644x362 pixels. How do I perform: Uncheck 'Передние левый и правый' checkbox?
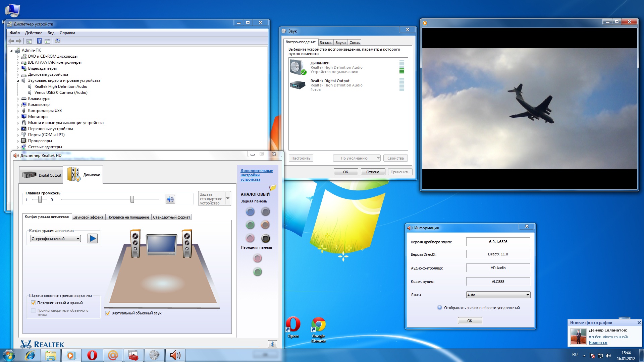(33, 303)
